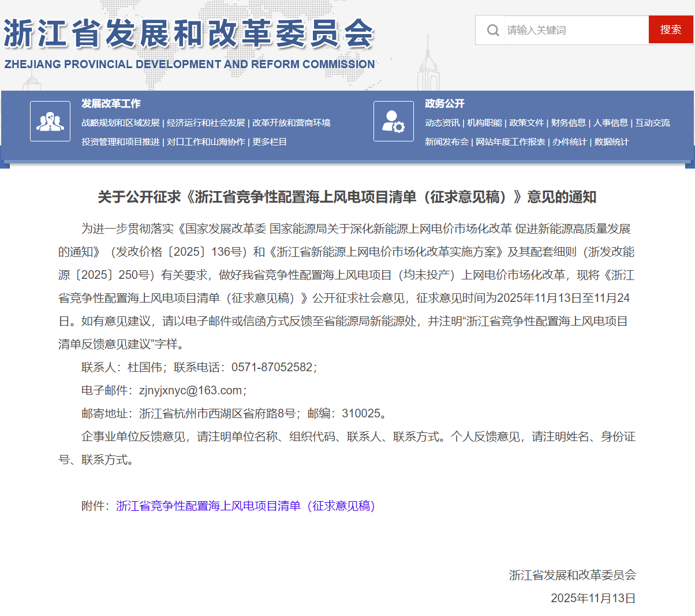Viewport: 695px width, 616px height.
Task: Focus the 请输入关键词 search field
Action: [x=574, y=30]
